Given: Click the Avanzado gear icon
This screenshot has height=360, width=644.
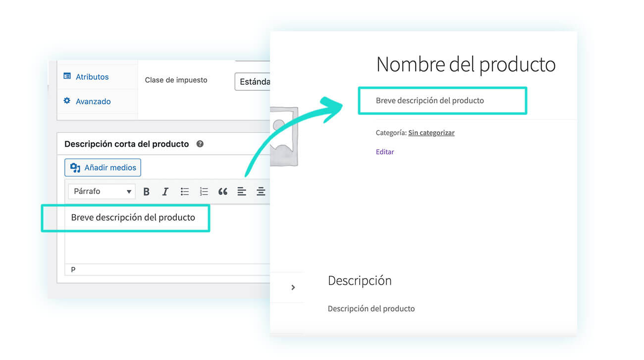Looking at the screenshot, I should (x=67, y=101).
